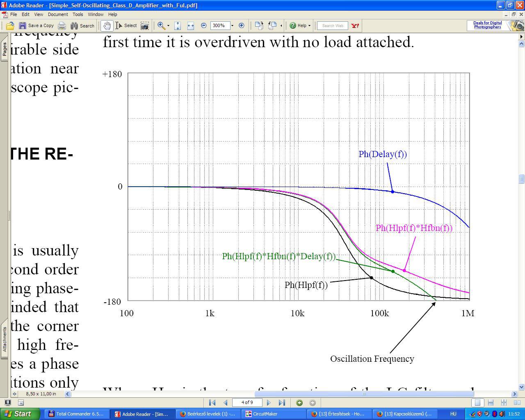525x420 pixels.
Task: Go back to the previous view
Action: coord(299,403)
